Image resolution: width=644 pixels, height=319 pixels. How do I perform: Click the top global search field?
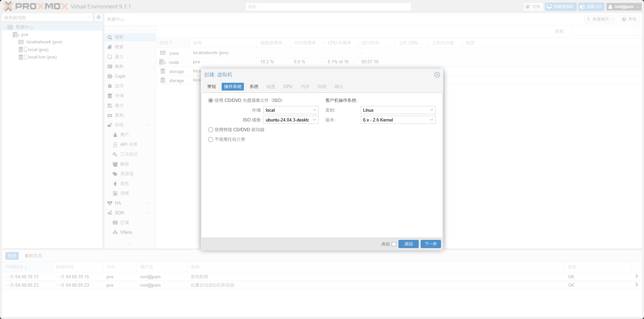coord(328,7)
